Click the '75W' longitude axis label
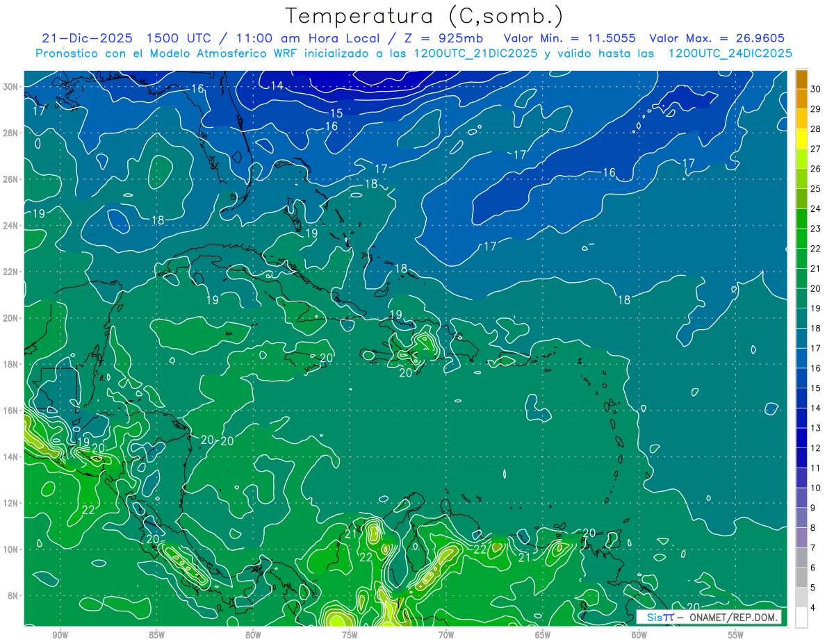Viewport: 834px width, 644px height. [350, 635]
